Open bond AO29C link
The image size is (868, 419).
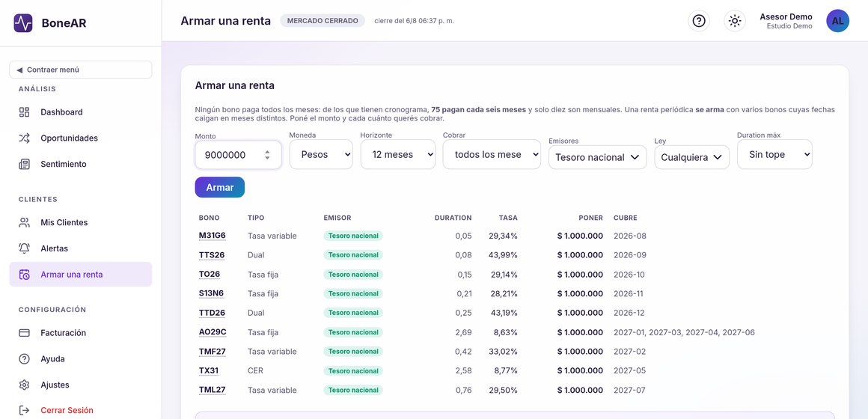213,332
